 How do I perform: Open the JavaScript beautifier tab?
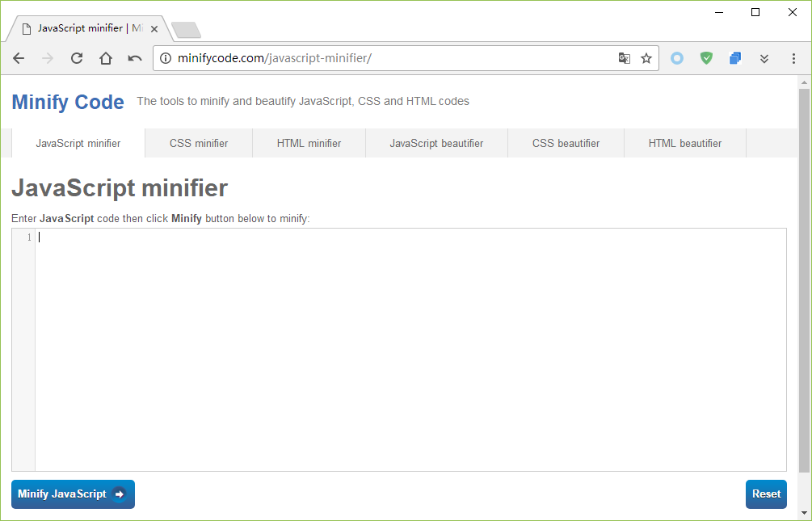point(436,143)
